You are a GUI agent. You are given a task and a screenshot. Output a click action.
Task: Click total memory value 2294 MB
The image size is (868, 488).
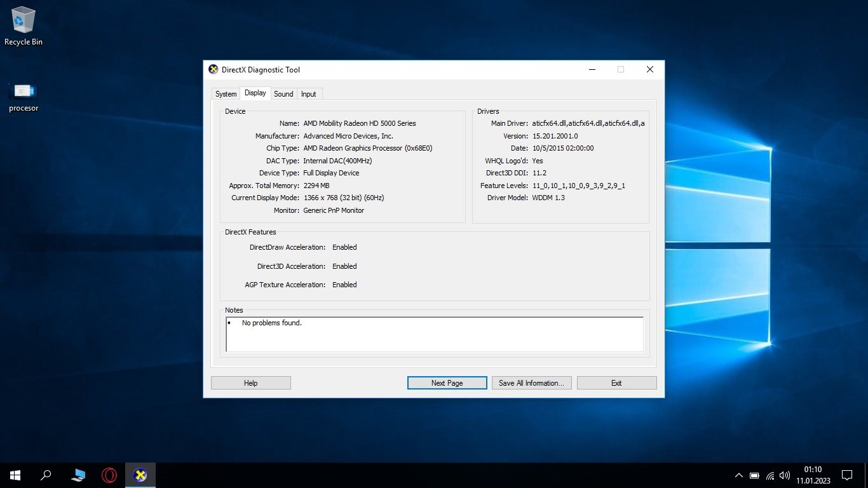tap(316, 186)
